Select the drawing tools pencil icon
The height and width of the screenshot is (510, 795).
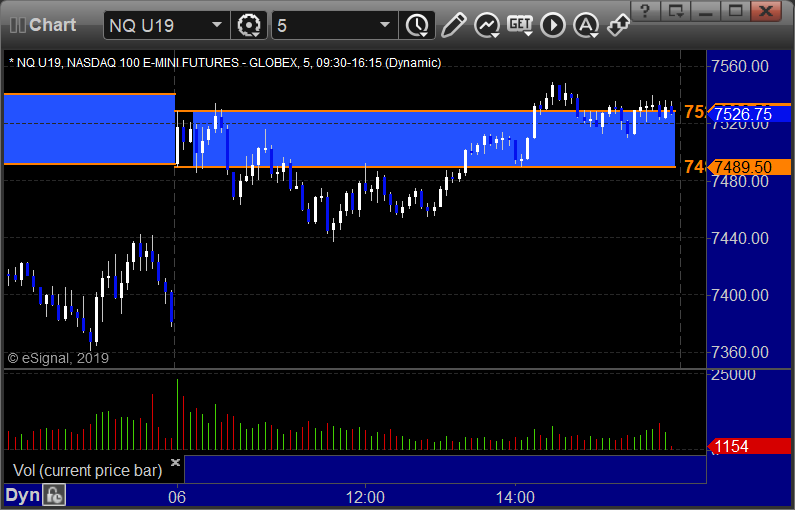click(x=453, y=25)
